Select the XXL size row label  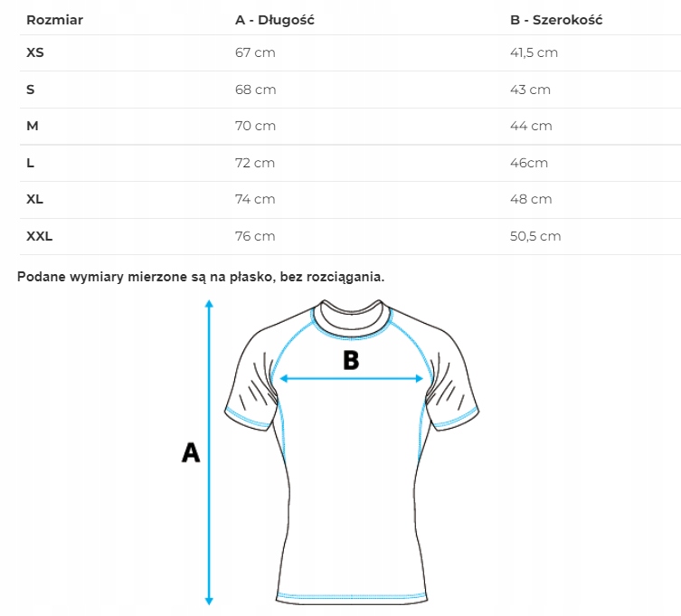[x=40, y=236]
